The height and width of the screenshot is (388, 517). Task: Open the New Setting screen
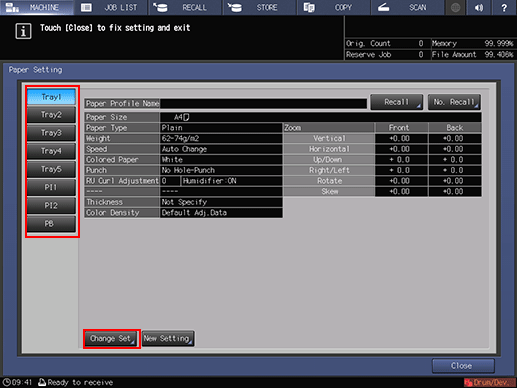(168, 339)
